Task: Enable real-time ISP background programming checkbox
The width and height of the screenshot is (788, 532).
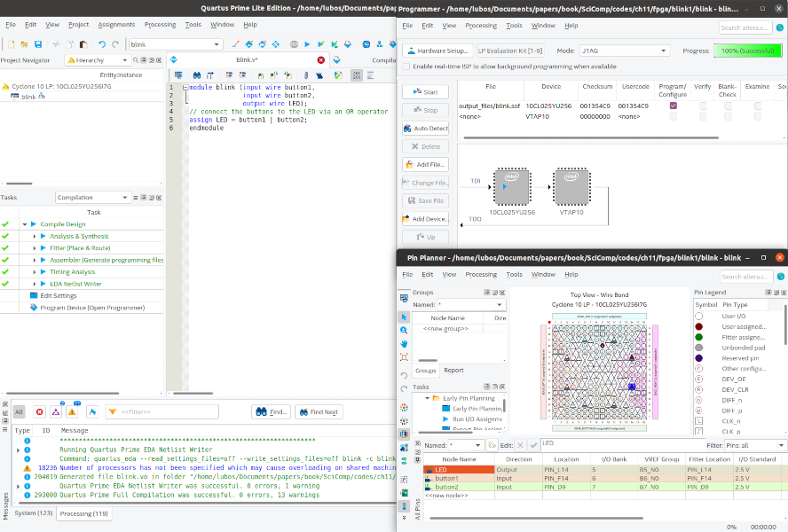Action: click(406, 66)
